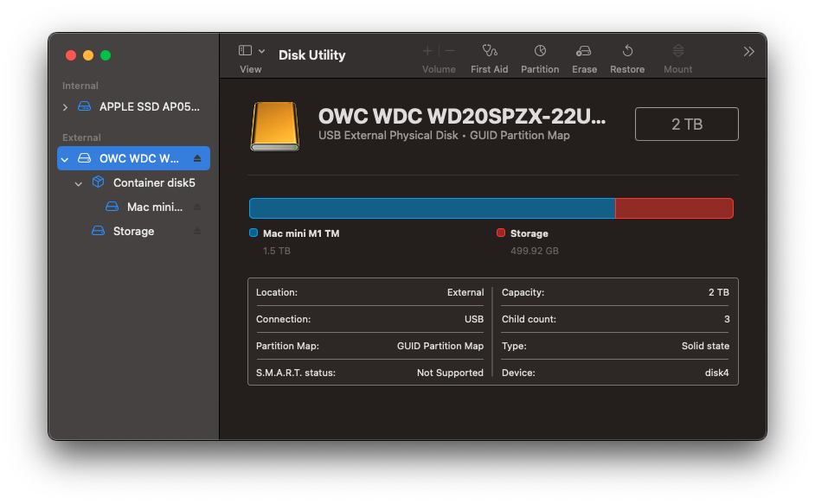The width and height of the screenshot is (815, 504).
Task: Open the View sidebar dropdown menu
Action: [252, 51]
